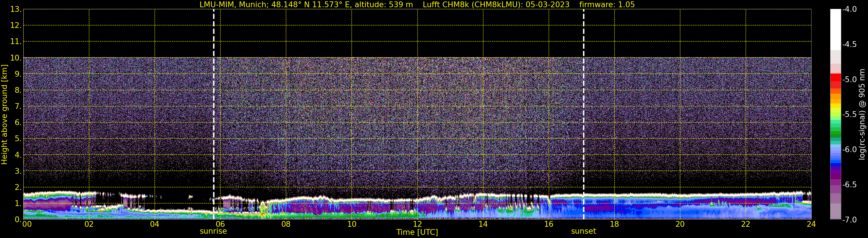Click the colorbar tick label '-5.5'

click(849, 115)
